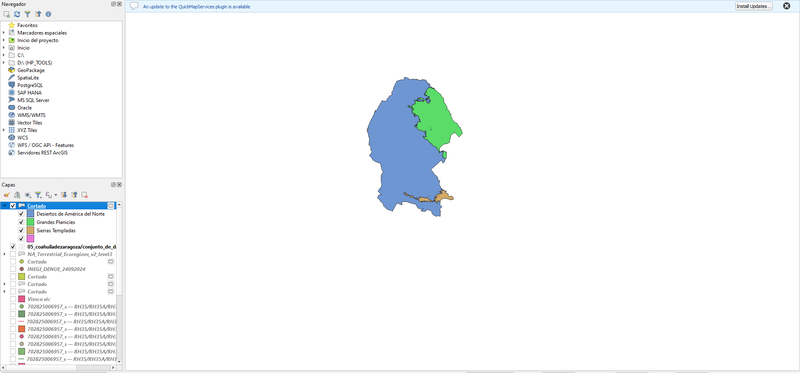Enable the INEGI_DENUE_24092024 layer checkbox

click(x=13, y=269)
